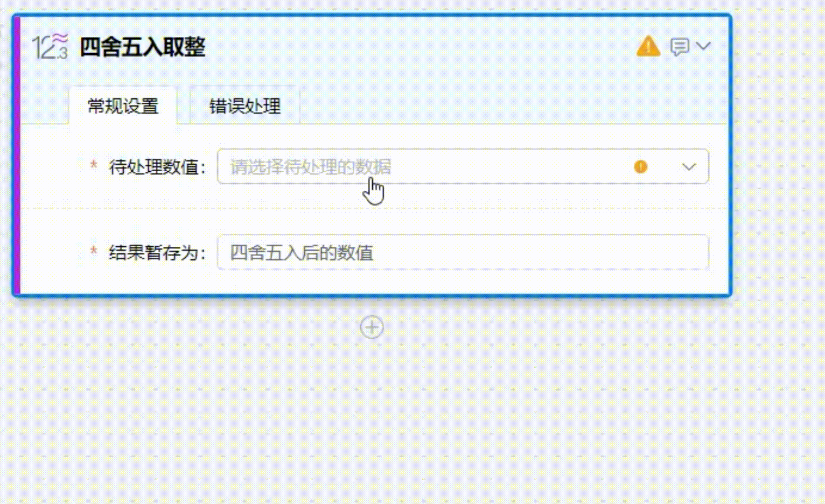This screenshot has width=825, height=504.
Task: Click the orange warning triangle icon
Action: tap(648, 46)
